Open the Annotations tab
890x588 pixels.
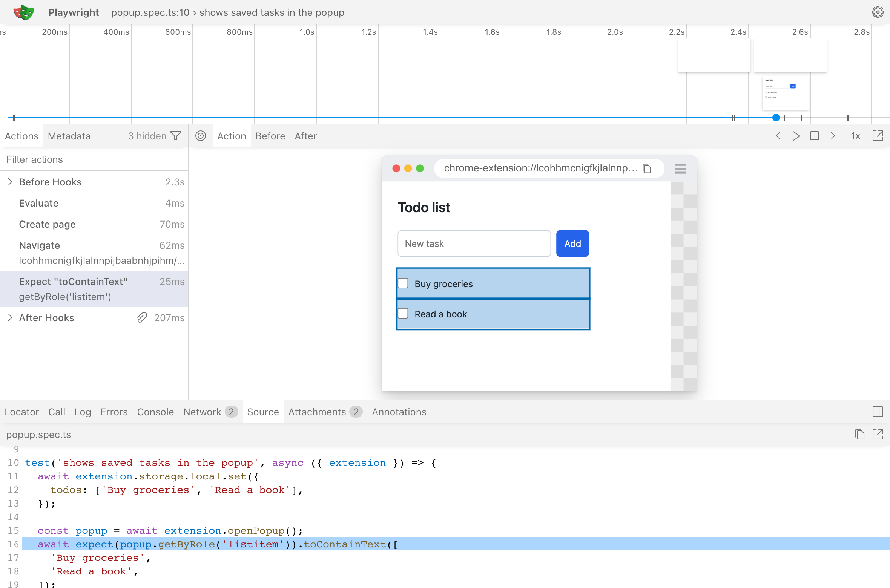coord(399,412)
